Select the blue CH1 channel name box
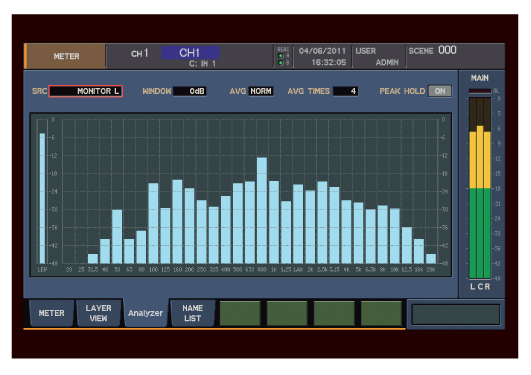Screen dimensions: 531x375 (190, 53)
